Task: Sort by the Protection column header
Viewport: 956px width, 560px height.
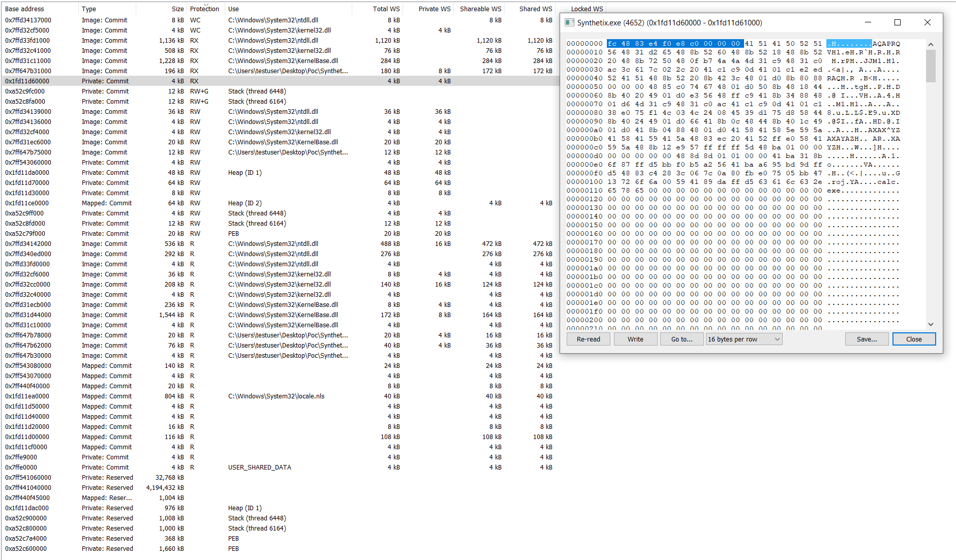Action: [x=205, y=9]
